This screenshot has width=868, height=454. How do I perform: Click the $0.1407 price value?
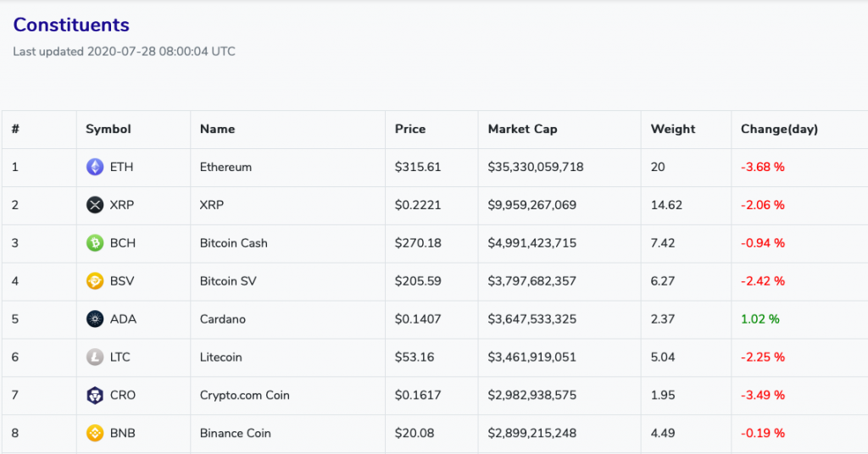click(418, 319)
